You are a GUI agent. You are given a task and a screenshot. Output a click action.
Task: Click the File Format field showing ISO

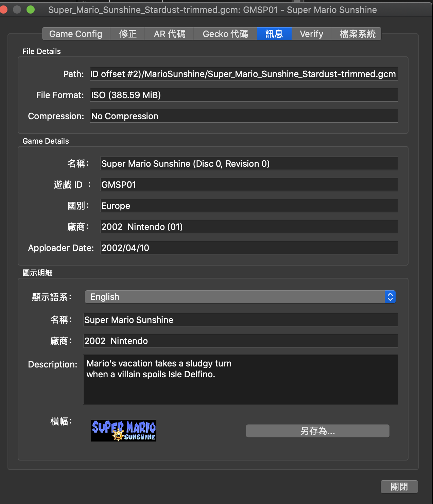tap(244, 95)
